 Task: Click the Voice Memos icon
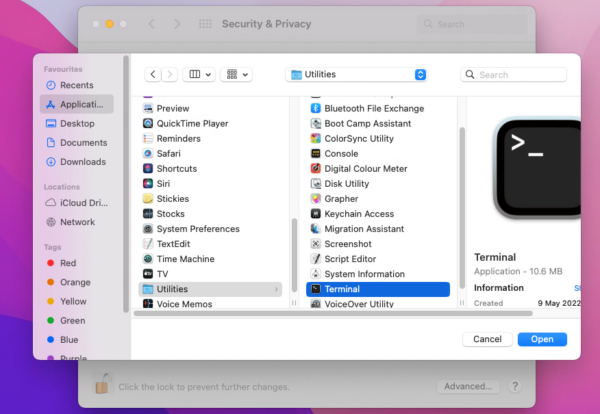[x=148, y=304]
